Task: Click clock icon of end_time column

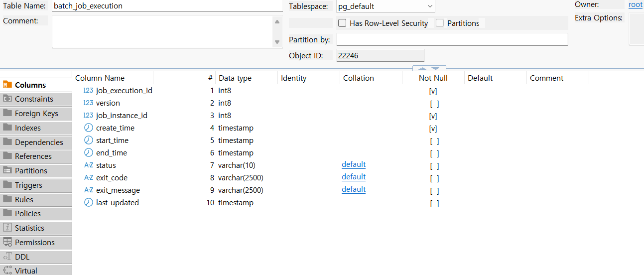Action: pos(88,153)
